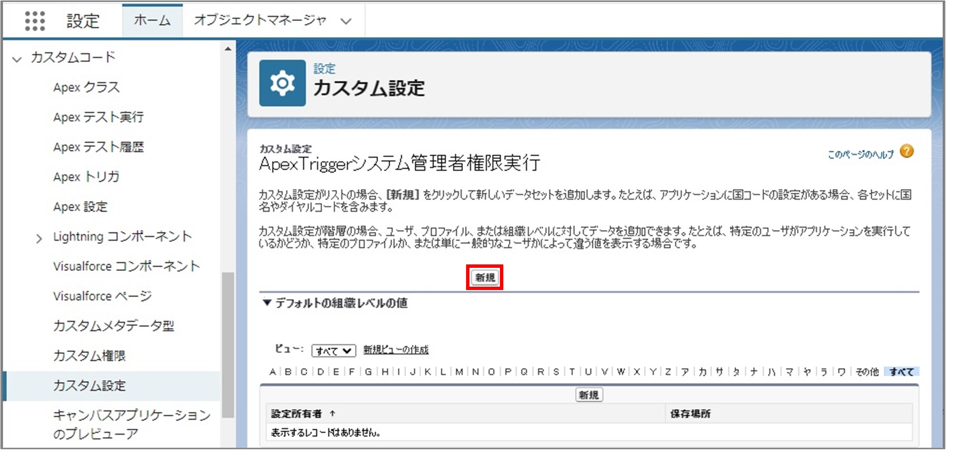Screen dimensions: 980x452
Task: Click the highlighted 新規 button
Action: click(x=484, y=277)
